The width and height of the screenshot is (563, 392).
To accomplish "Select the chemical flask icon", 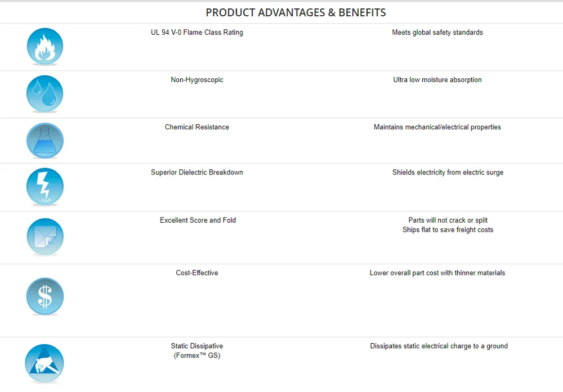I will (45, 141).
